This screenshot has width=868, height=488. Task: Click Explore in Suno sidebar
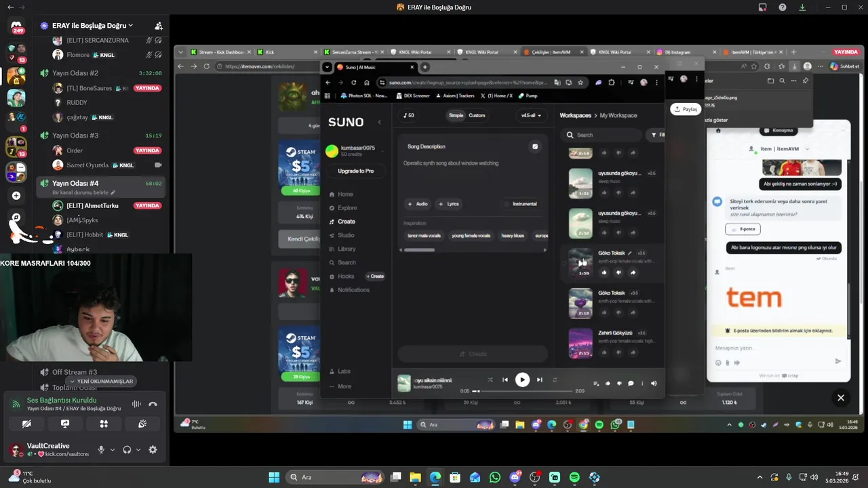[347, 208]
